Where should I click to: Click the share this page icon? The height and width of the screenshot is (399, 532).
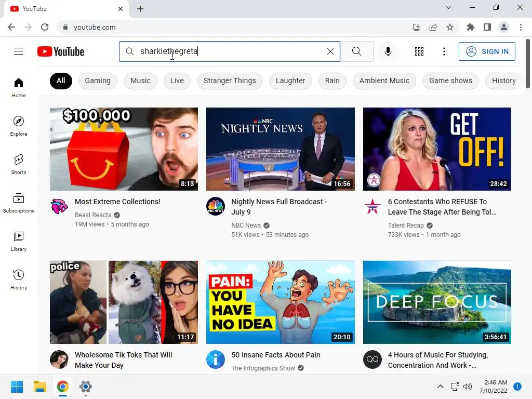[433, 27]
